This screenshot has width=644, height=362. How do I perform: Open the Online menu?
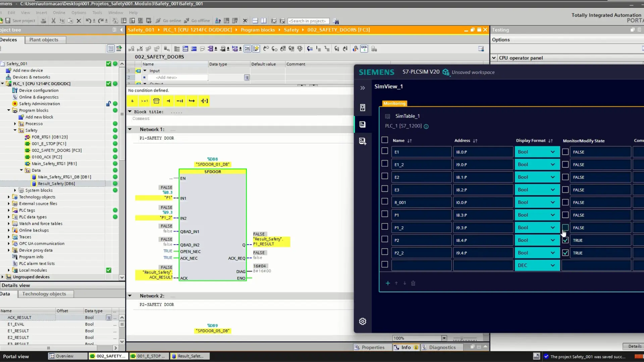pyautogui.click(x=59, y=12)
